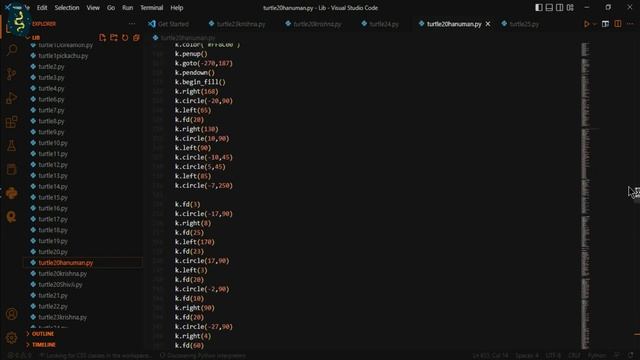640x360 pixels.
Task: Click New File icon in LIB header
Action: [102, 38]
